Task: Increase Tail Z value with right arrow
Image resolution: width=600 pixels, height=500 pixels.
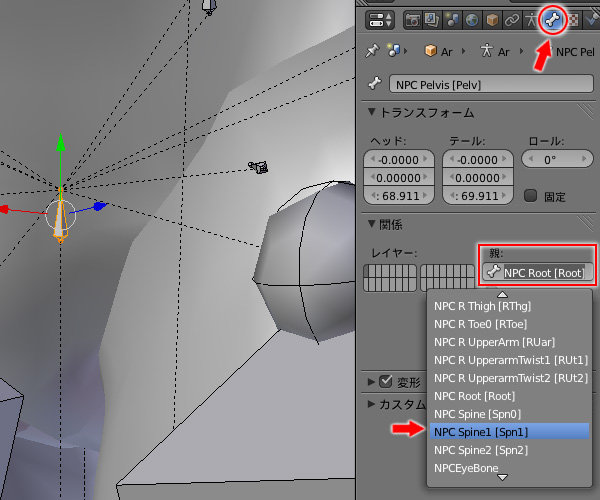Action: 504,195
